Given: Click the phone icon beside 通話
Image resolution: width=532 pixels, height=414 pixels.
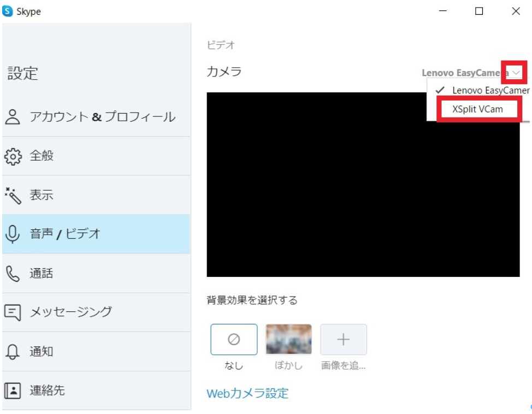Looking at the screenshot, I should coord(13,274).
